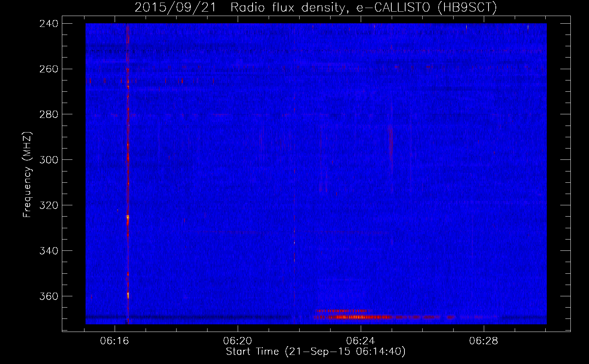Click the 340 frequency tick label
The image size is (589, 364).
(x=49, y=251)
